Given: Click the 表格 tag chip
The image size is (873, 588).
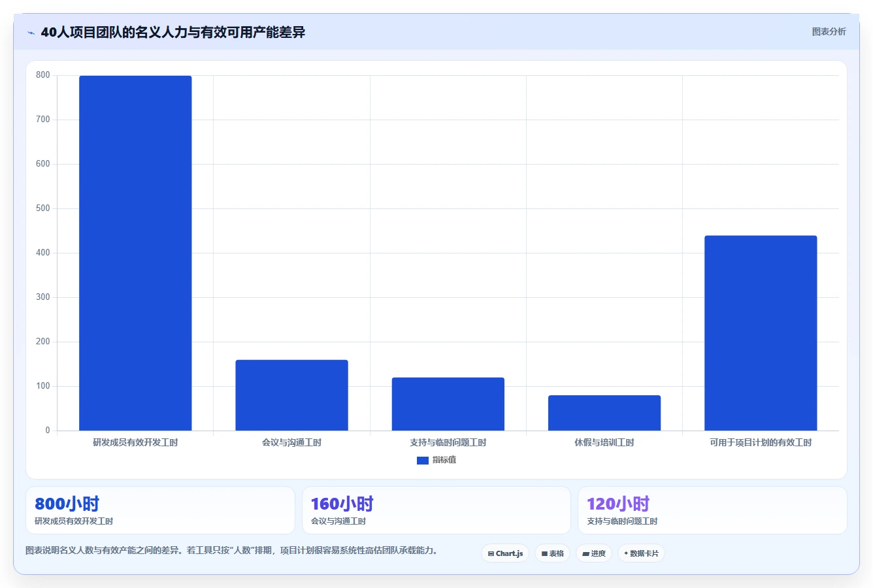Looking at the screenshot, I should (552, 553).
